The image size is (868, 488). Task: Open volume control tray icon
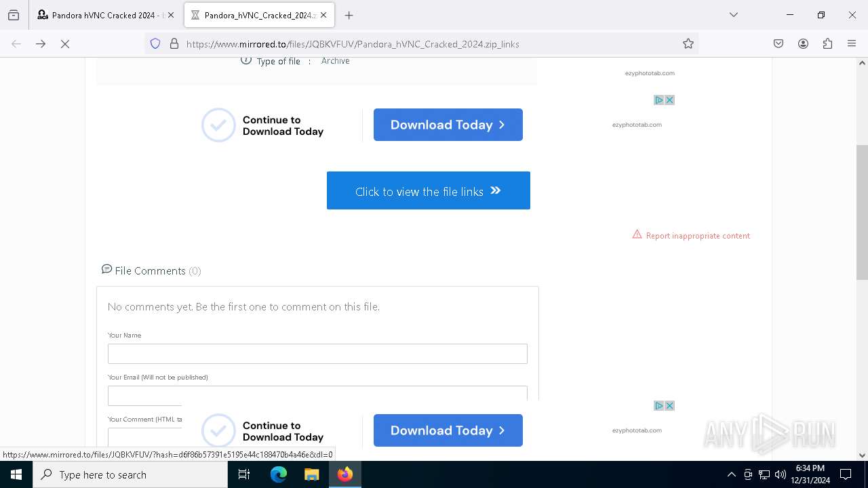click(x=781, y=474)
